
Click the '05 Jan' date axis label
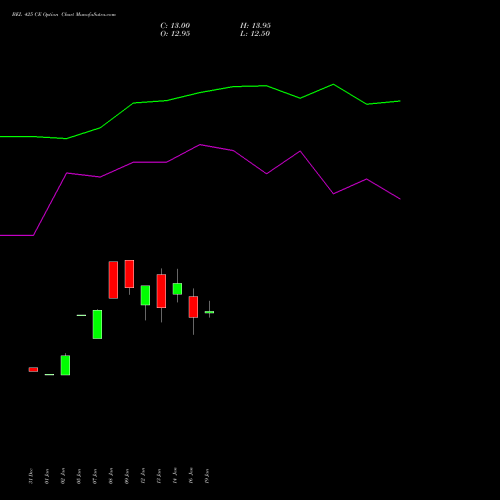tap(79, 476)
